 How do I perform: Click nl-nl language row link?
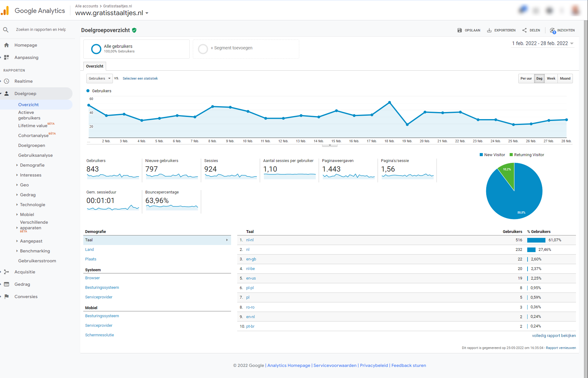[250, 240]
